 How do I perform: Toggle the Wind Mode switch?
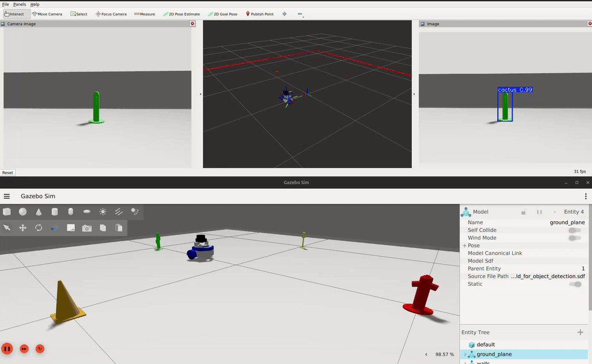(575, 238)
